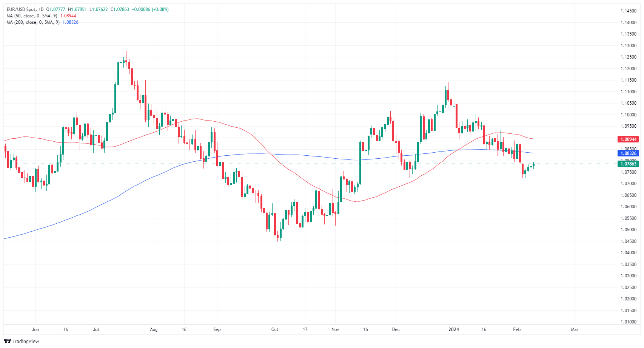Viewport: 644px width, 348px height.
Task: Select the MA 200 indicator legend
Action: pos(34,22)
